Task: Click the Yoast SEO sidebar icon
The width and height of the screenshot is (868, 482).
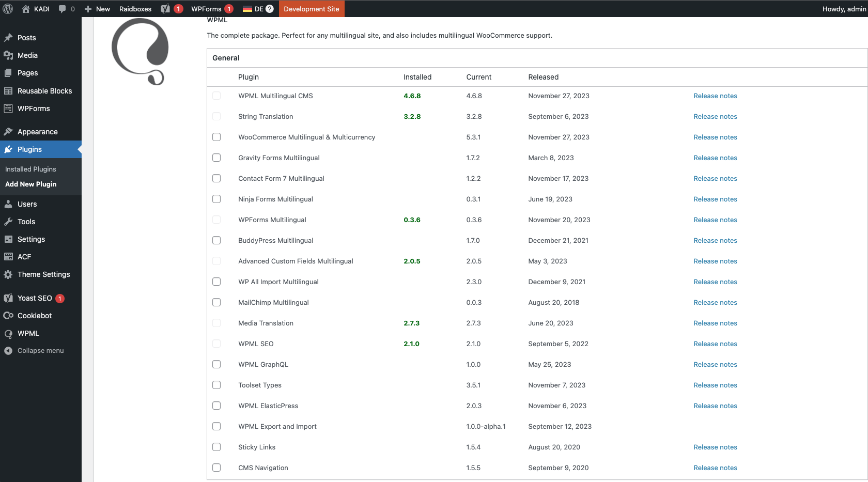Action: pos(8,298)
